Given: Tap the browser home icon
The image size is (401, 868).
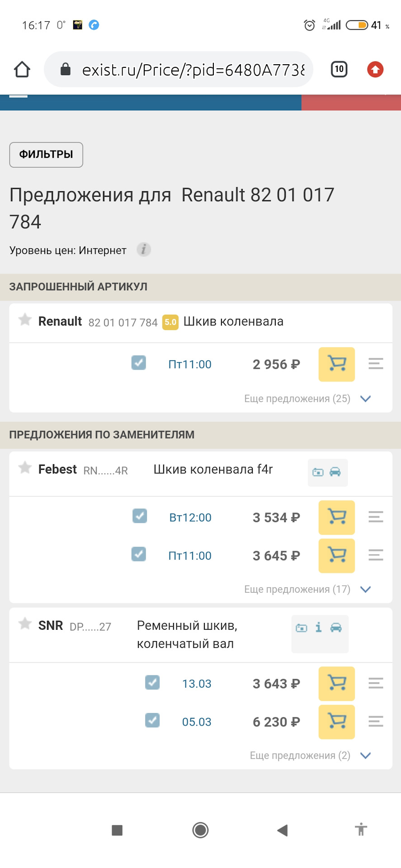Looking at the screenshot, I should click(21, 69).
